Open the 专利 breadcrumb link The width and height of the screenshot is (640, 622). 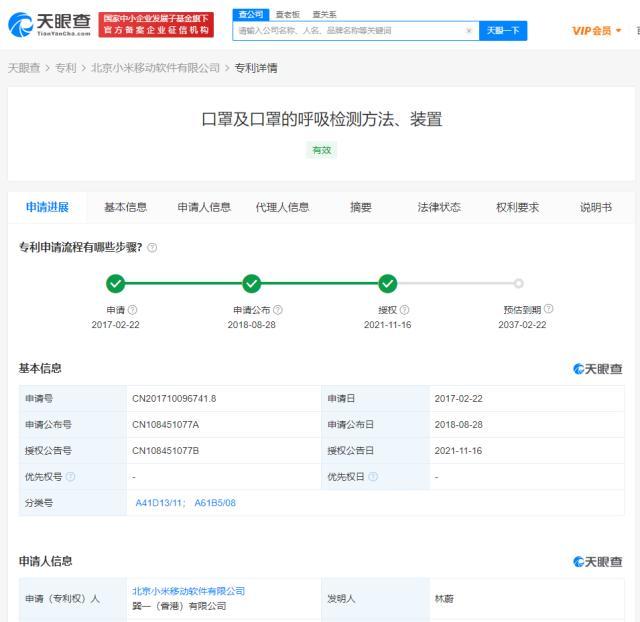(x=66, y=68)
